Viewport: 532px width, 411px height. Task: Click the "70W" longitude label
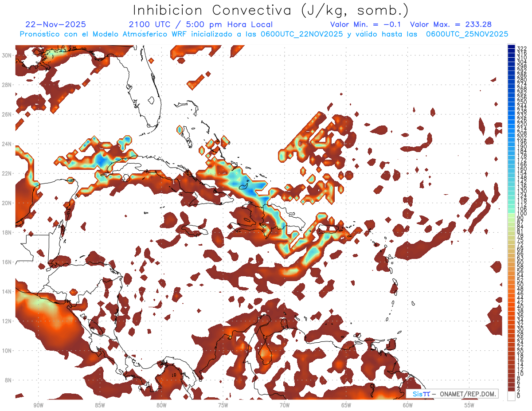(285, 405)
